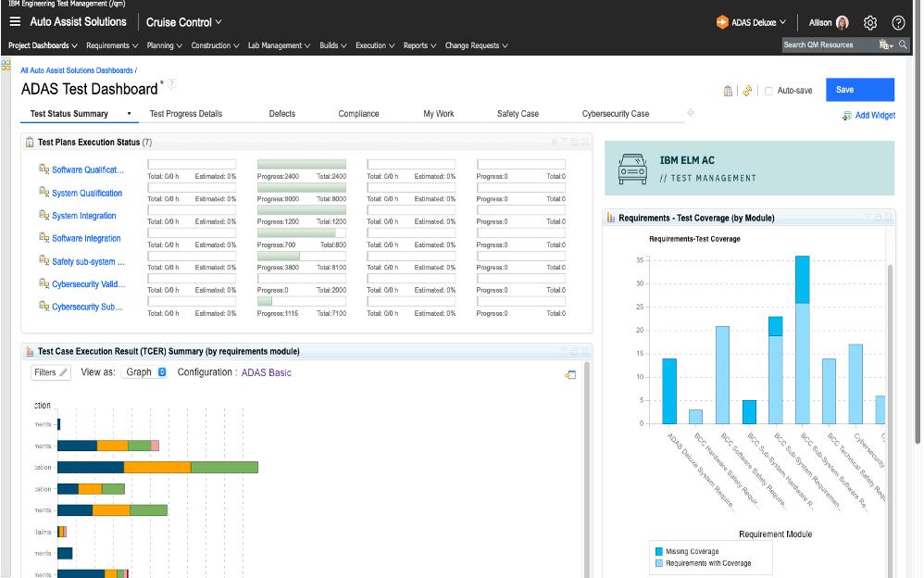
Task: Open the View as Graph selector
Action: coord(144,372)
